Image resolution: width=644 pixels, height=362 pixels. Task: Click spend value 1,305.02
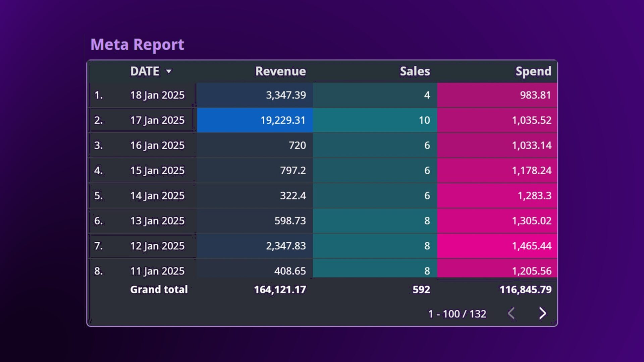tap(532, 221)
